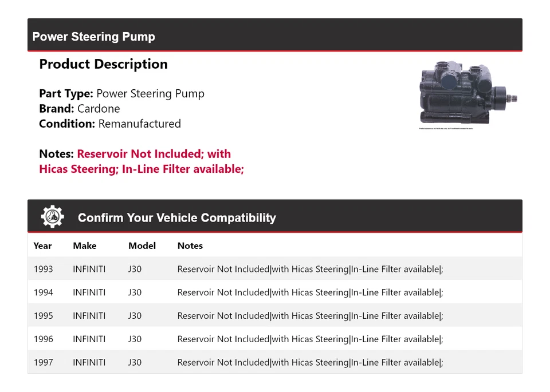Click the Part Type line

121,94
